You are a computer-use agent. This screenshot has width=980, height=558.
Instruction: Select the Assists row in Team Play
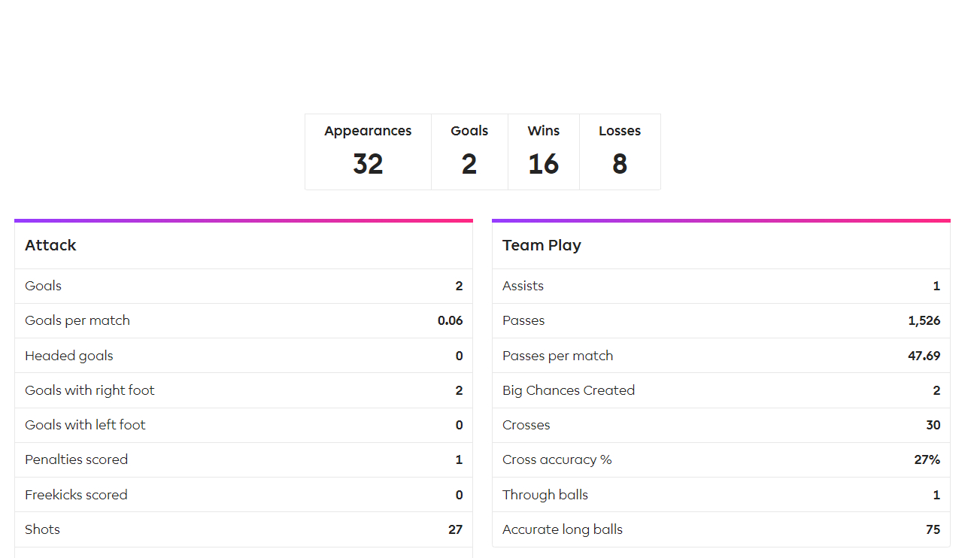tap(721, 286)
